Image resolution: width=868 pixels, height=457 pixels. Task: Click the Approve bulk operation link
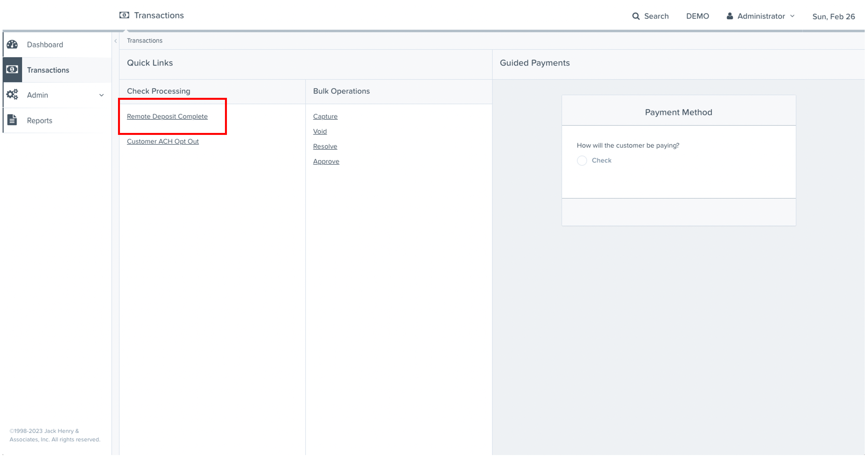click(326, 161)
